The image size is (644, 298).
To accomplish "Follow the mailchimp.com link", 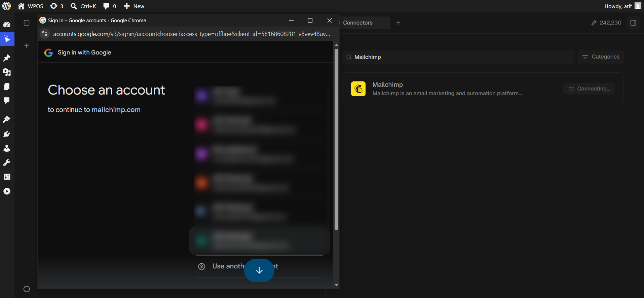I will click(116, 110).
